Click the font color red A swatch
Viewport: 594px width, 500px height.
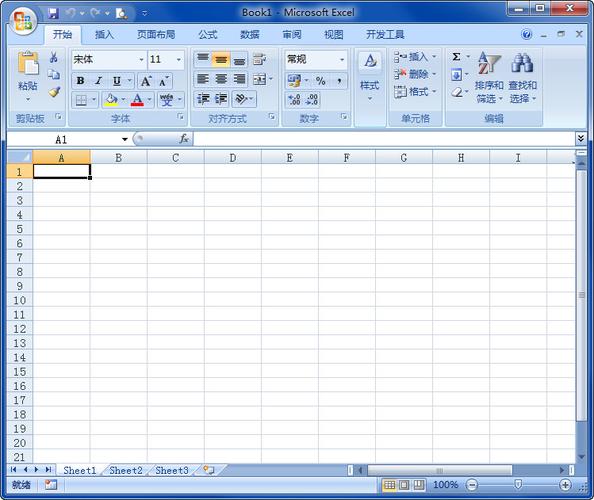point(137,100)
